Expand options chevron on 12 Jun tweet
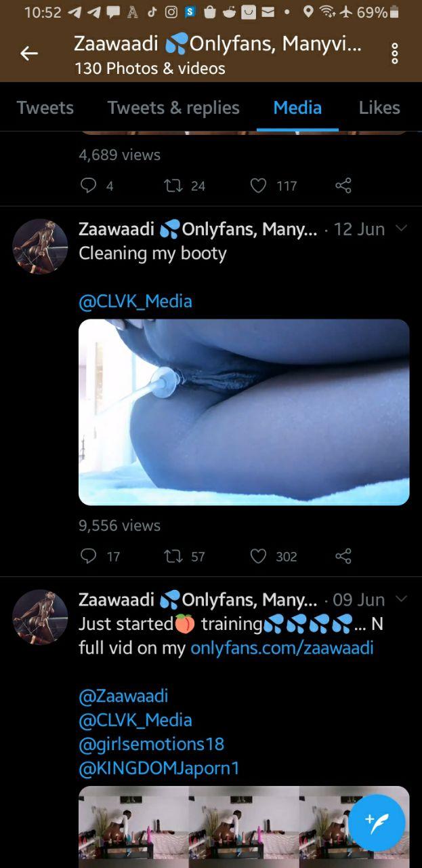The image size is (422, 868). (x=401, y=229)
